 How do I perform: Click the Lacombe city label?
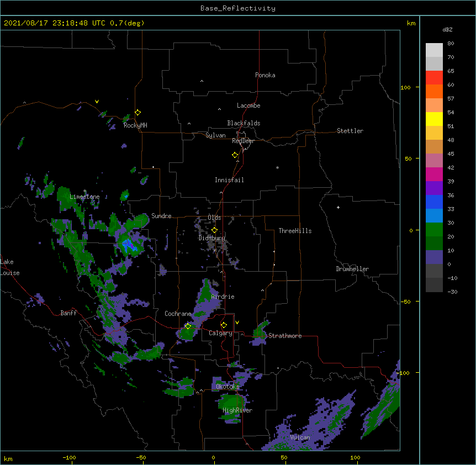[248, 105]
